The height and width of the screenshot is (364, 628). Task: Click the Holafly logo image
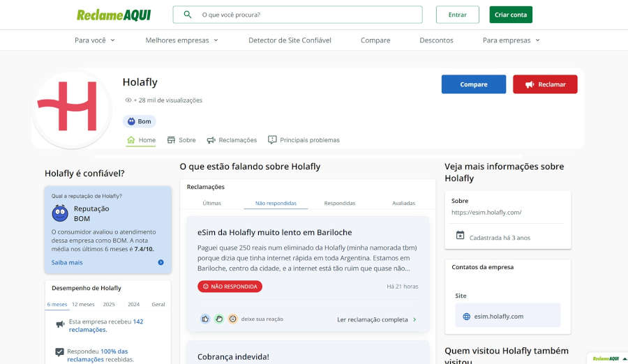point(72,109)
